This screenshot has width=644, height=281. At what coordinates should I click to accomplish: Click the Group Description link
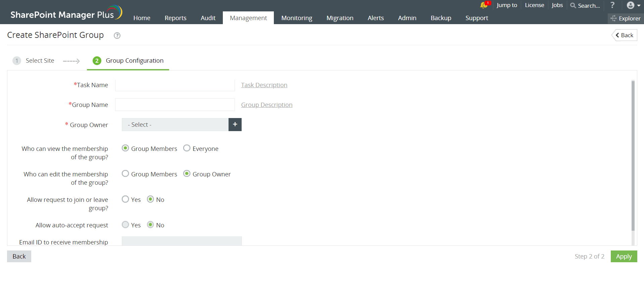coord(267,105)
